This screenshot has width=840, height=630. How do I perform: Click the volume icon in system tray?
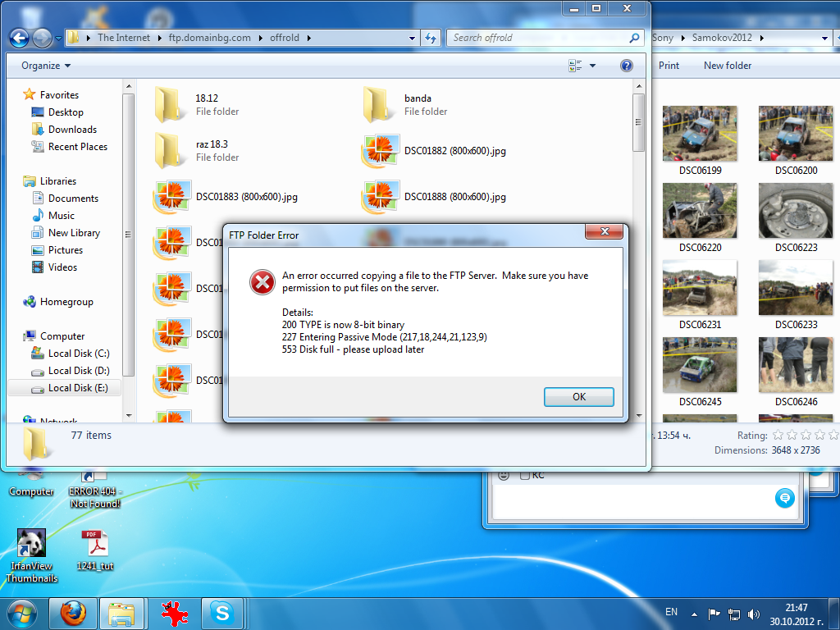click(x=753, y=614)
